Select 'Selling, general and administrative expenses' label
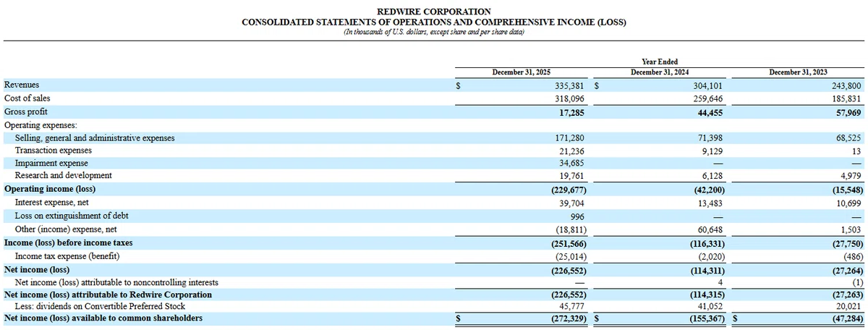Screen dimensions: 868x330 95,137
